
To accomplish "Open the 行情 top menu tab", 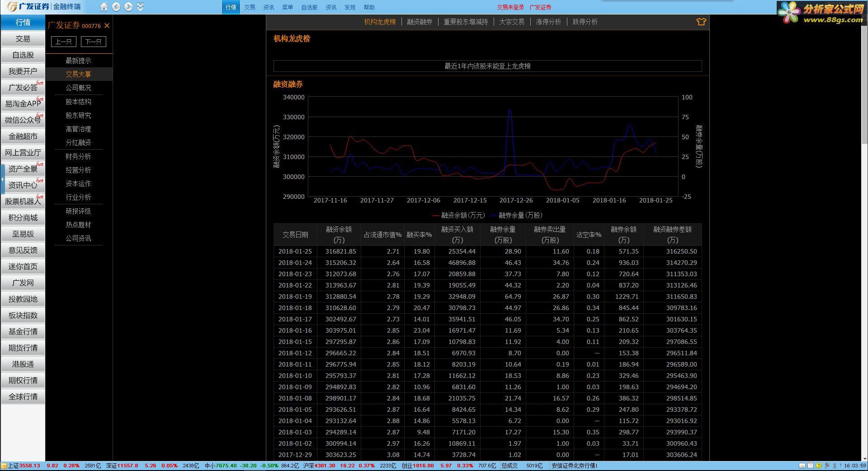I will tap(231, 7).
